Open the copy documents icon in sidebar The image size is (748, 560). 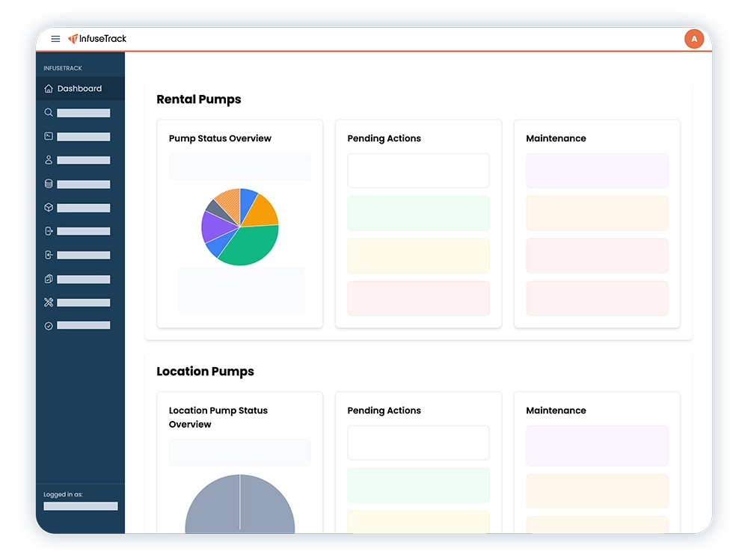[x=49, y=279]
